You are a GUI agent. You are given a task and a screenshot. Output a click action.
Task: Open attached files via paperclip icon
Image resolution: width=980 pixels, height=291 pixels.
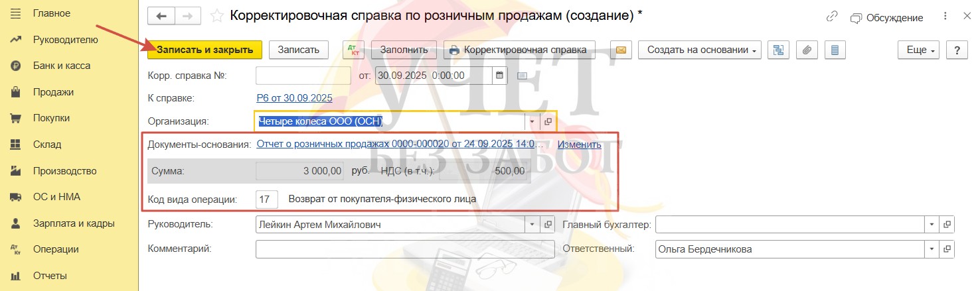pos(806,50)
